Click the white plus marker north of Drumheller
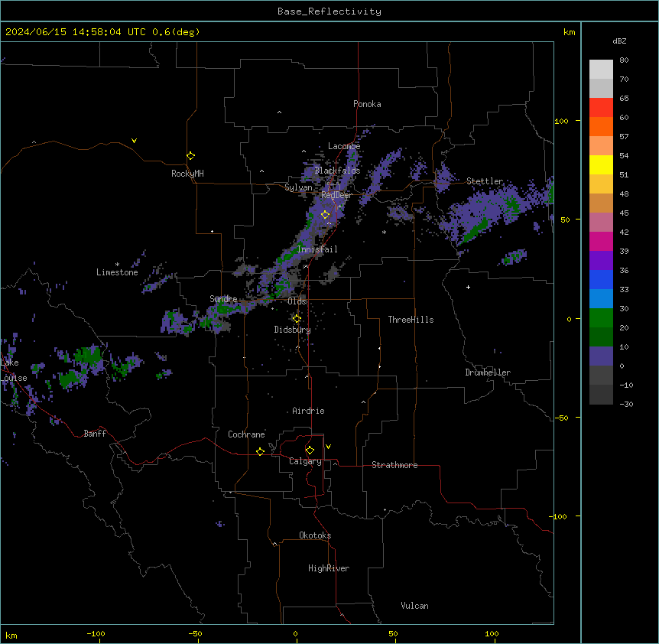Screen dimensions: 659x644 468,287
